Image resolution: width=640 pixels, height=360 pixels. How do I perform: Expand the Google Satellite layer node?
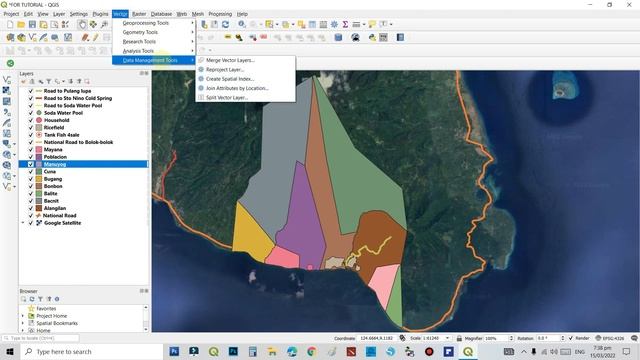pyautogui.click(x=23, y=223)
